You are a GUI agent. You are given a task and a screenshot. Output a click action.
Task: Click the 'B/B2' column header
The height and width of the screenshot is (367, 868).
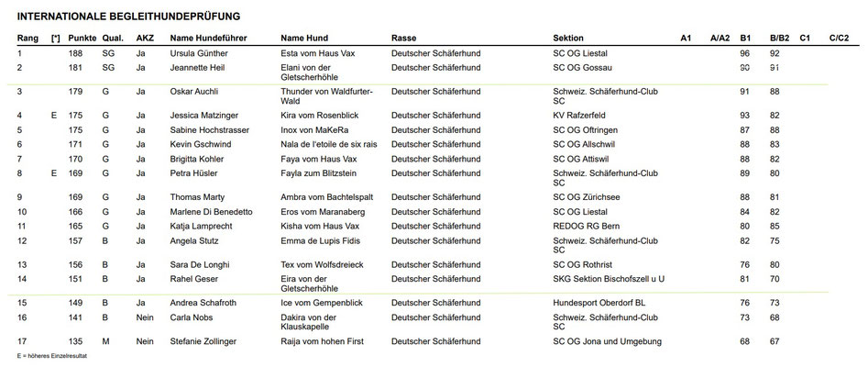click(x=778, y=39)
